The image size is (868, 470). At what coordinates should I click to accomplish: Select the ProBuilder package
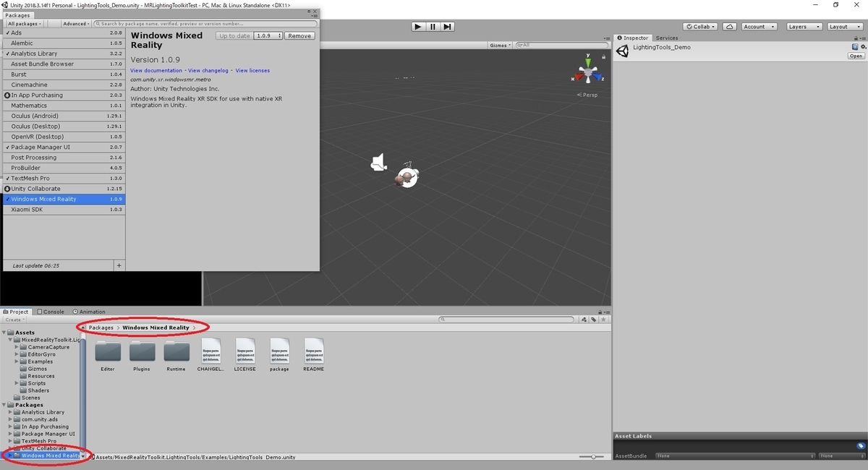[63, 168]
